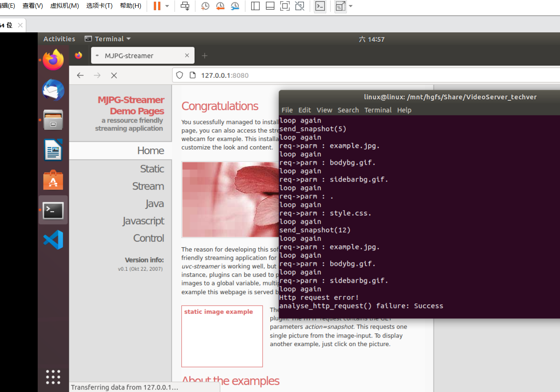Show Applications grid in the dock
The height and width of the screenshot is (392, 560).
[53, 377]
